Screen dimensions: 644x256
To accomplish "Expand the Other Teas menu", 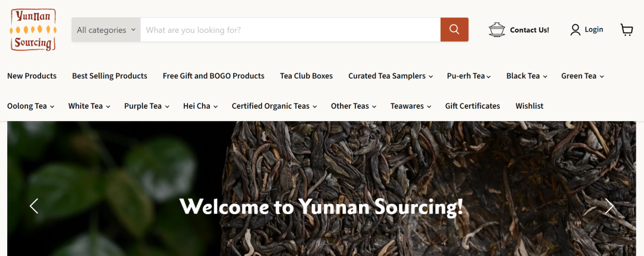I will point(354,106).
